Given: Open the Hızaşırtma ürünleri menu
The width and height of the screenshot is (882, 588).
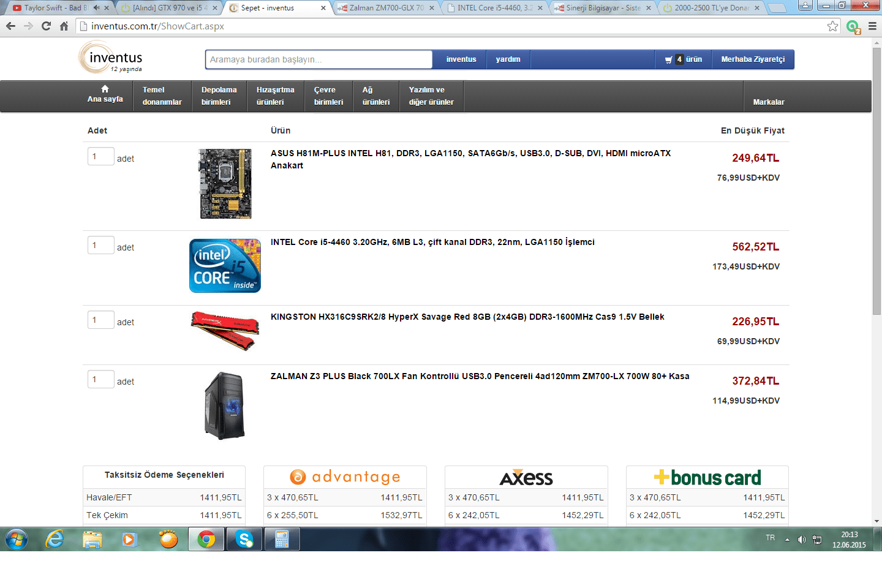Looking at the screenshot, I should [276, 96].
